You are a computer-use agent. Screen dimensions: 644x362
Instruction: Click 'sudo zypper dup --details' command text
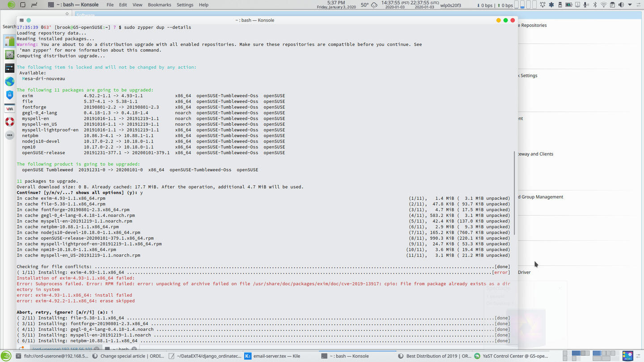coord(157,27)
